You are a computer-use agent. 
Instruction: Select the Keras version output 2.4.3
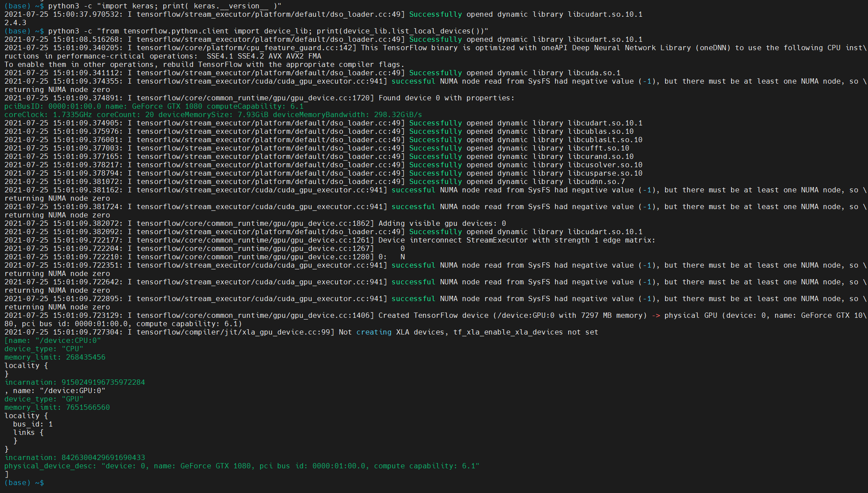[x=15, y=22]
